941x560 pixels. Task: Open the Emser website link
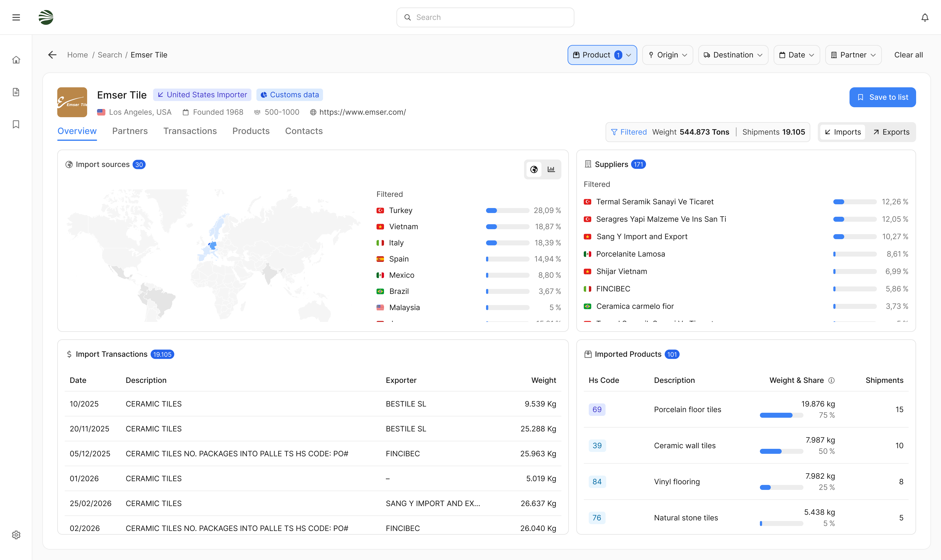[x=362, y=112]
